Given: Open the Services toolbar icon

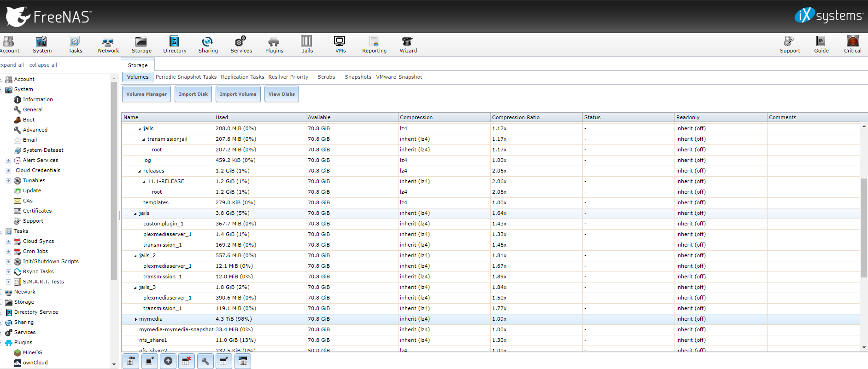Looking at the screenshot, I should (x=241, y=45).
